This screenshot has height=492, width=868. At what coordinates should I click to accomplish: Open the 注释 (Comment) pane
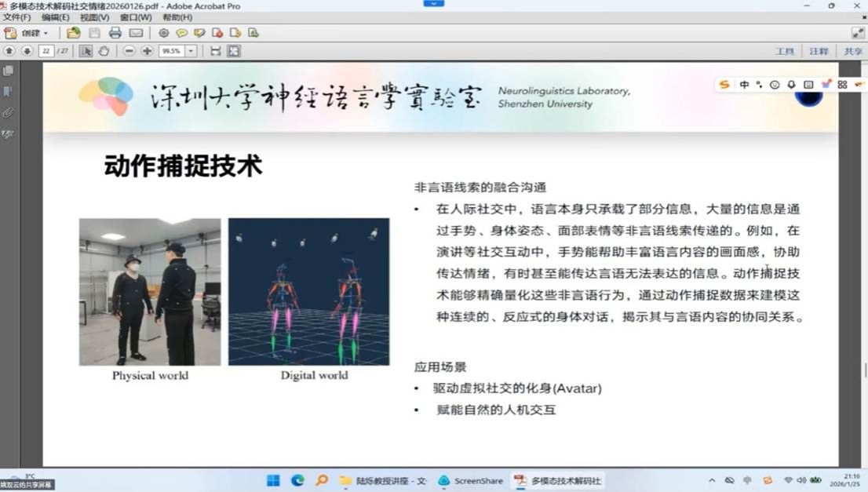click(x=819, y=51)
